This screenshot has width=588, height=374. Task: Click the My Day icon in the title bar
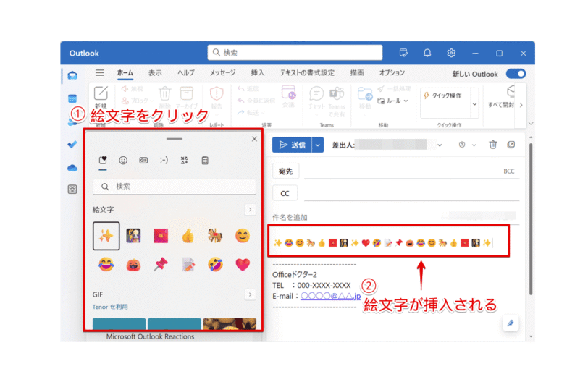point(403,53)
